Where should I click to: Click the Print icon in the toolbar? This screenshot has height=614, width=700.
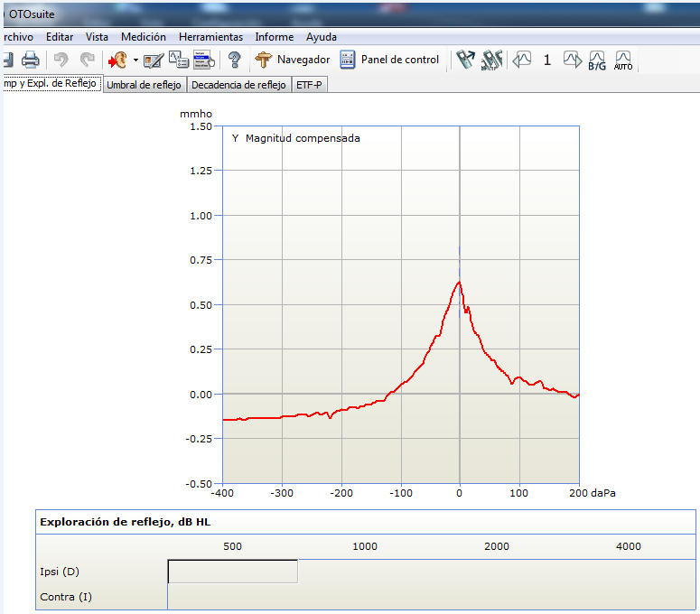pos(31,60)
